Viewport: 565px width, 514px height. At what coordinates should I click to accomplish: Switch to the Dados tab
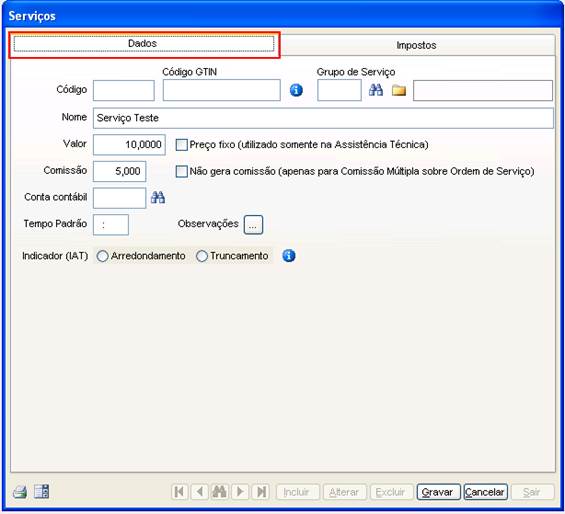pyautogui.click(x=144, y=44)
